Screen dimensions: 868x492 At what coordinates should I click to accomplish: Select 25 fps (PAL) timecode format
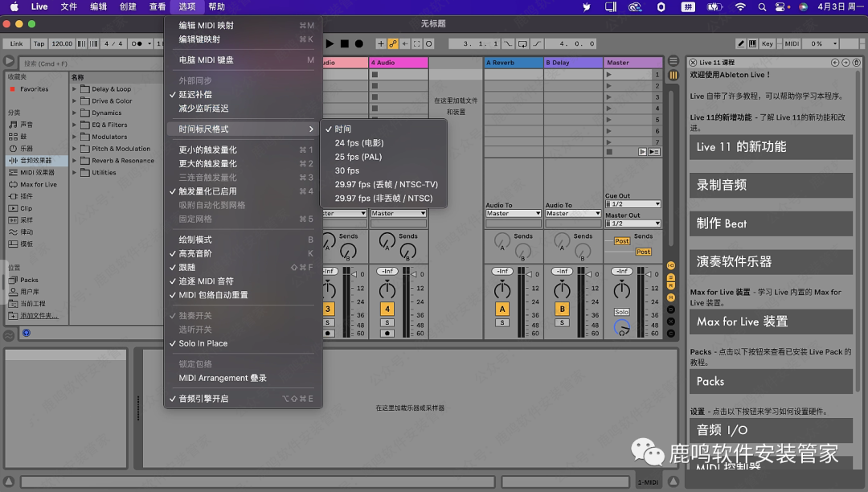pyautogui.click(x=358, y=157)
